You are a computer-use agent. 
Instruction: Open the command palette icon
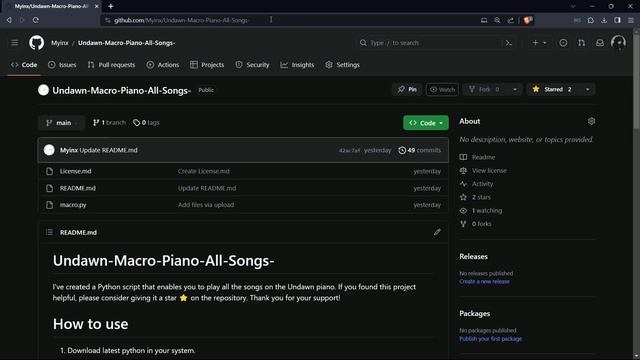click(509, 43)
